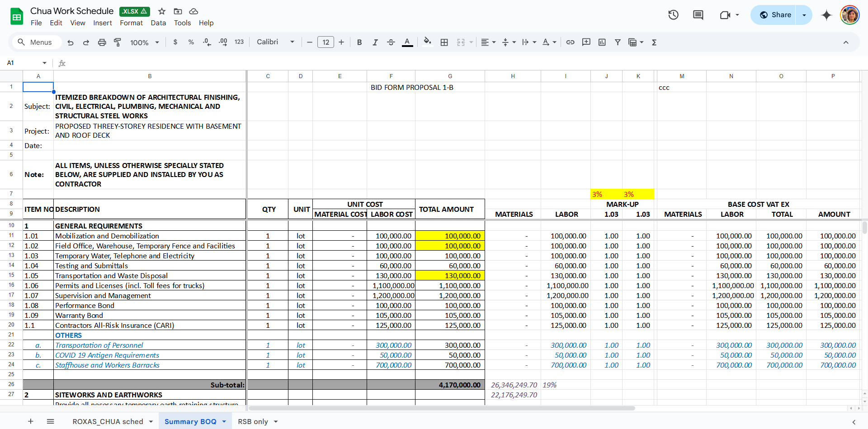
Task: Toggle bold formatting
Action: (359, 42)
